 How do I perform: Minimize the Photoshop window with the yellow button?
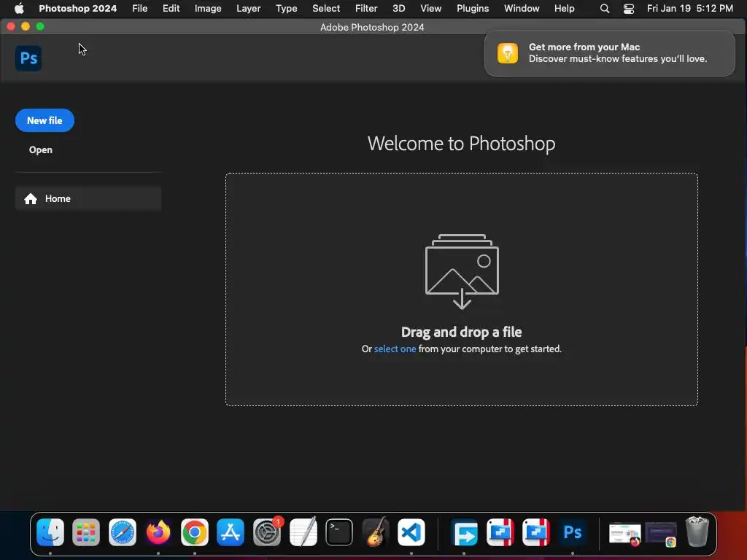click(x=26, y=27)
